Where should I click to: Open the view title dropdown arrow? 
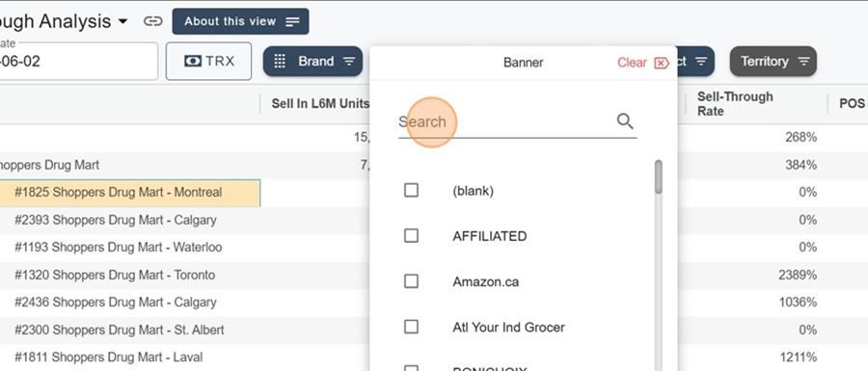122,22
